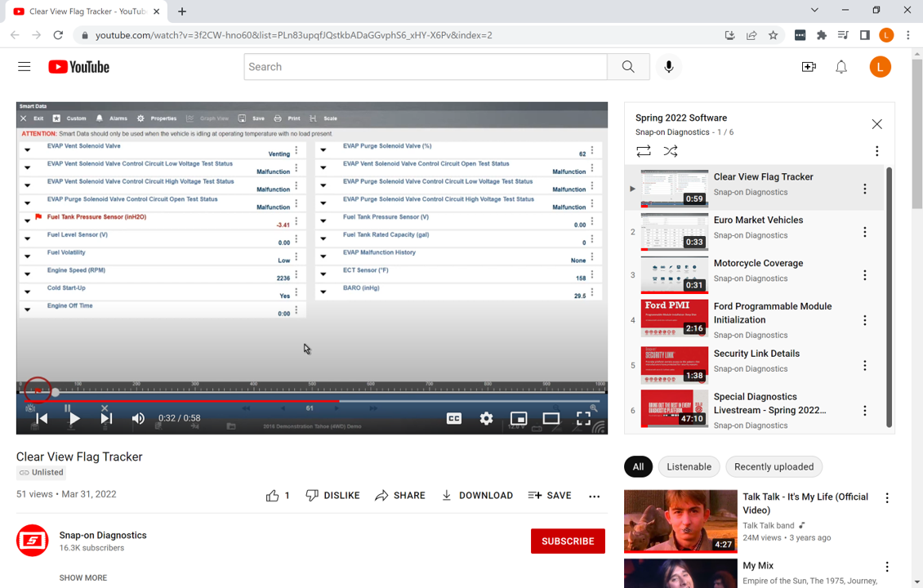Enter fullscreen mode on the video

coord(583,418)
